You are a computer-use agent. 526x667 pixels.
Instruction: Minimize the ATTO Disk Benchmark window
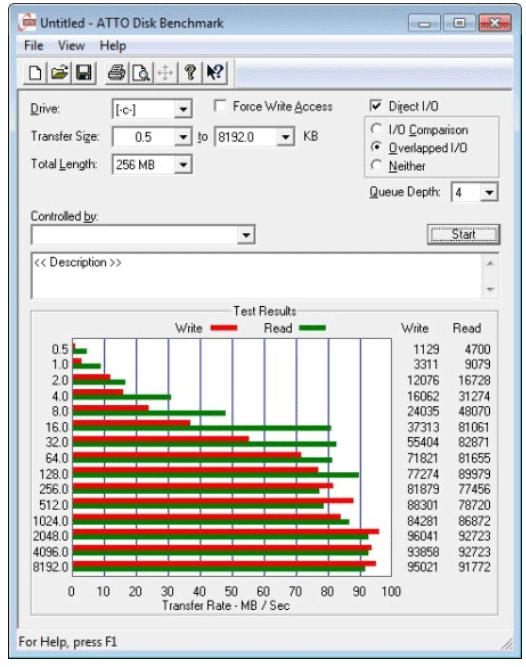(424, 23)
